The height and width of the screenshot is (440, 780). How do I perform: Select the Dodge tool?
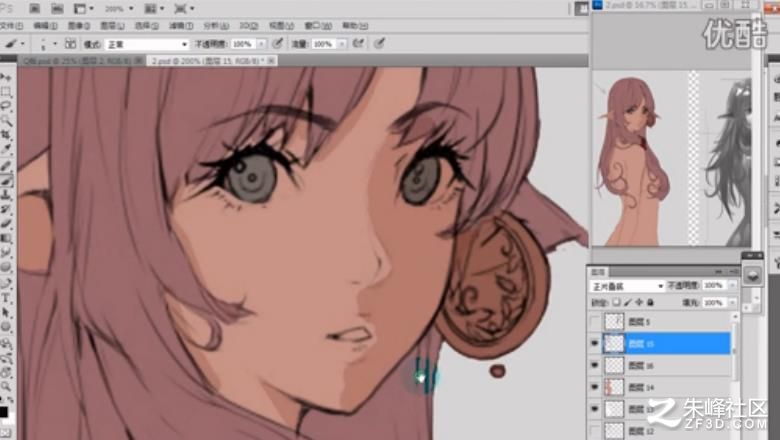(x=6, y=267)
